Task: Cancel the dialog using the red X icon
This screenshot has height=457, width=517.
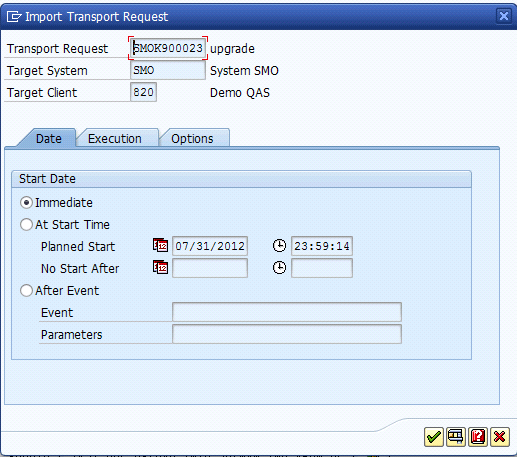Action: coord(500,437)
